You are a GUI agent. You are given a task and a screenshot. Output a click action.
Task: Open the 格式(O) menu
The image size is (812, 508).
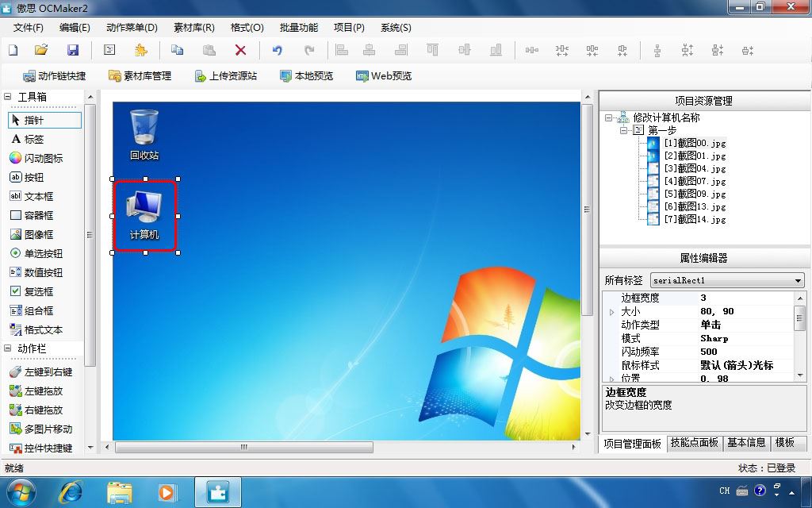pyautogui.click(x=247, y=28)
